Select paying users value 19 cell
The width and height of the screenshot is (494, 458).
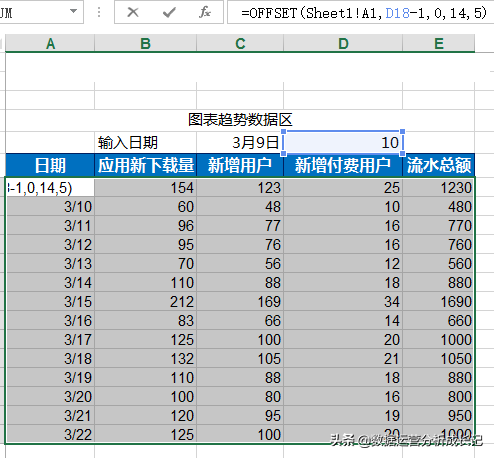343,416
